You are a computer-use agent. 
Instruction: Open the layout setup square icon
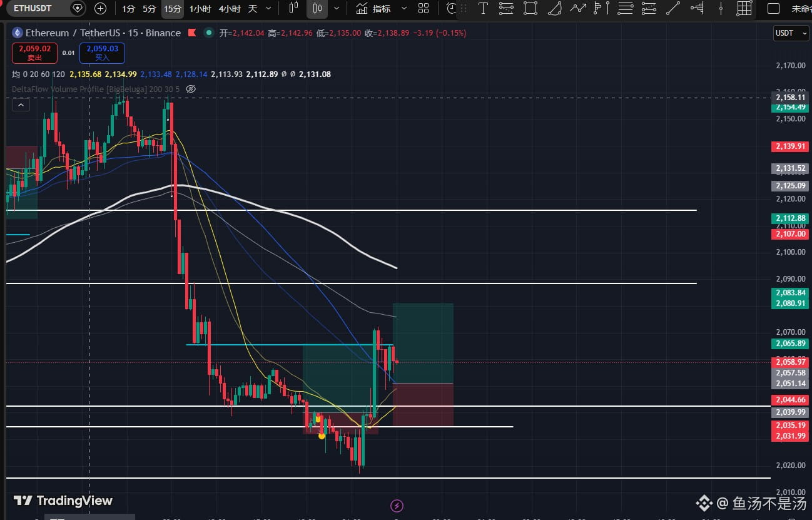pyautogui.click(x=773, y=9)
